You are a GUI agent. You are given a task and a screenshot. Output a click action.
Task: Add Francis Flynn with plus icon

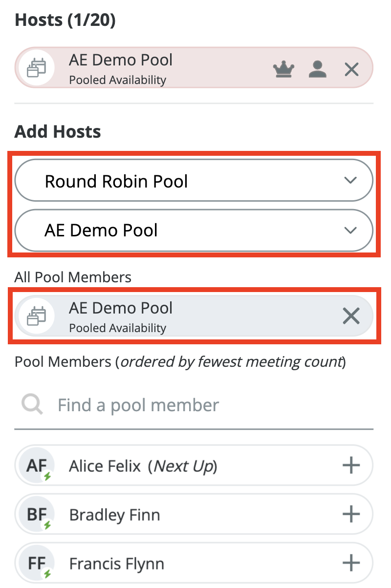351,564
